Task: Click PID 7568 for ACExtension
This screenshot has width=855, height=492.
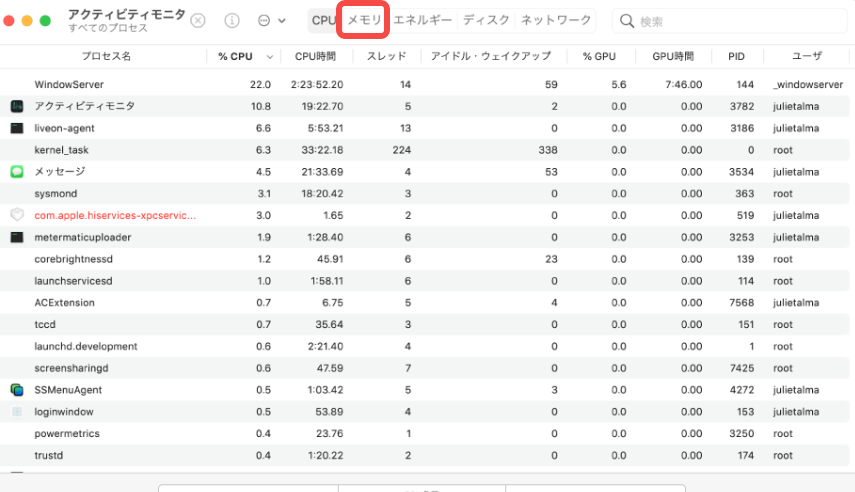Action: (742, 303)
